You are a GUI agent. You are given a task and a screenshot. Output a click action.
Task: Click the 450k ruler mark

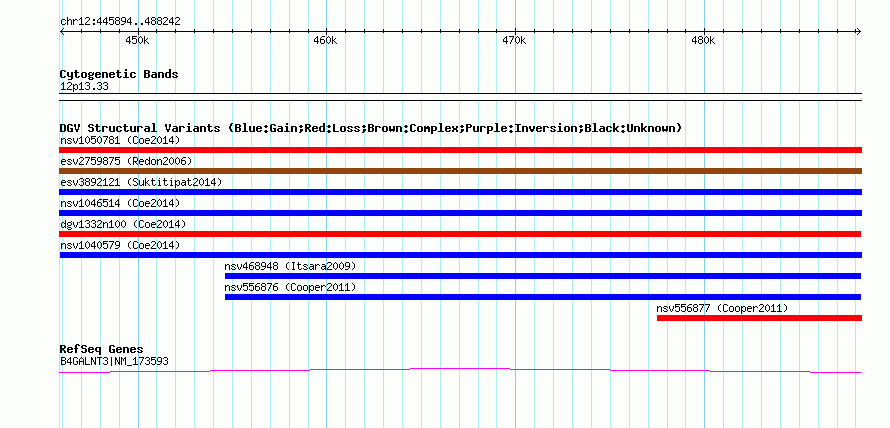click(137, 41)
